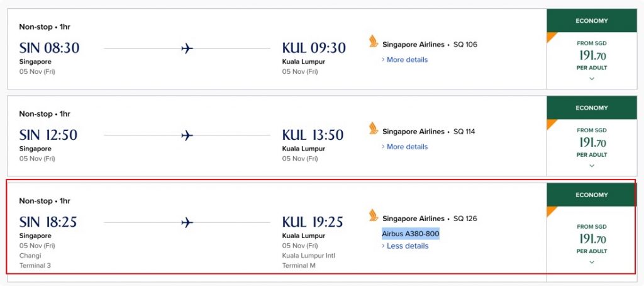Image resolution: width=644 pixels, height=286 pixels.
Task: Click the SIN 18:25 departure time
Action: (48, 222)
